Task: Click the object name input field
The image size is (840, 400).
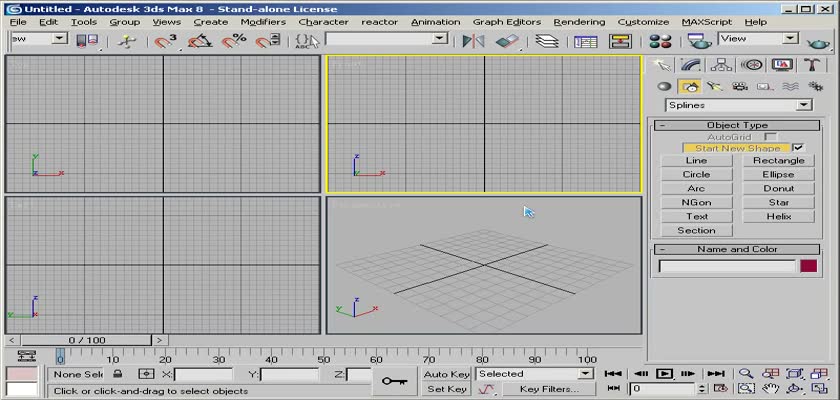Action: click(727, 266)
